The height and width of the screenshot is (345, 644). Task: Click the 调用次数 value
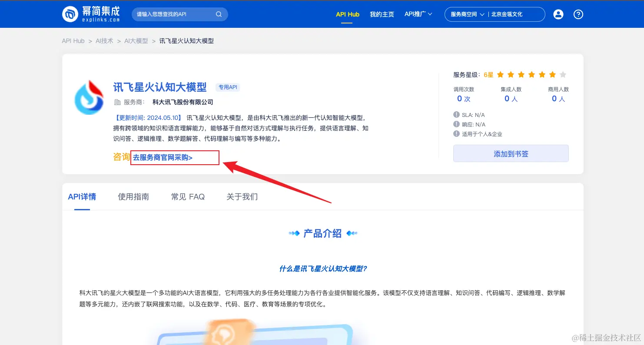click(x=464, y=99)
